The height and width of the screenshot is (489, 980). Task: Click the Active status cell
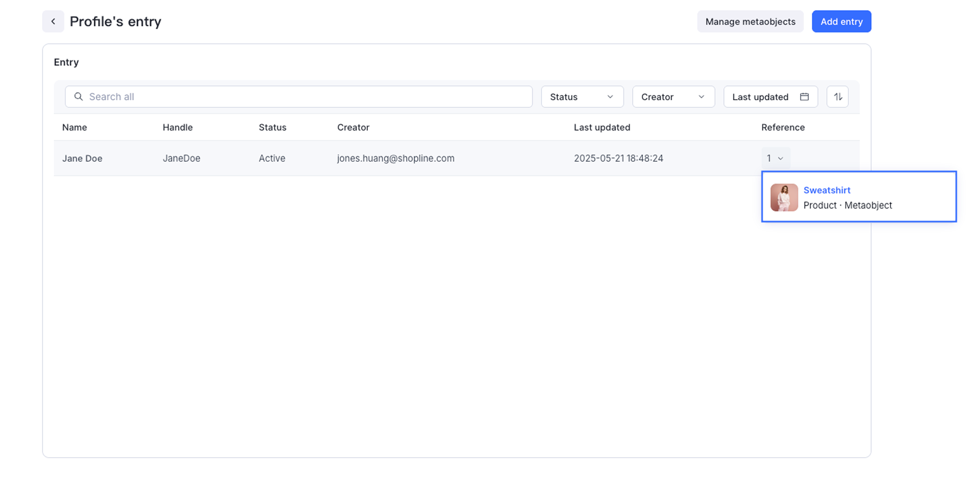272,159
